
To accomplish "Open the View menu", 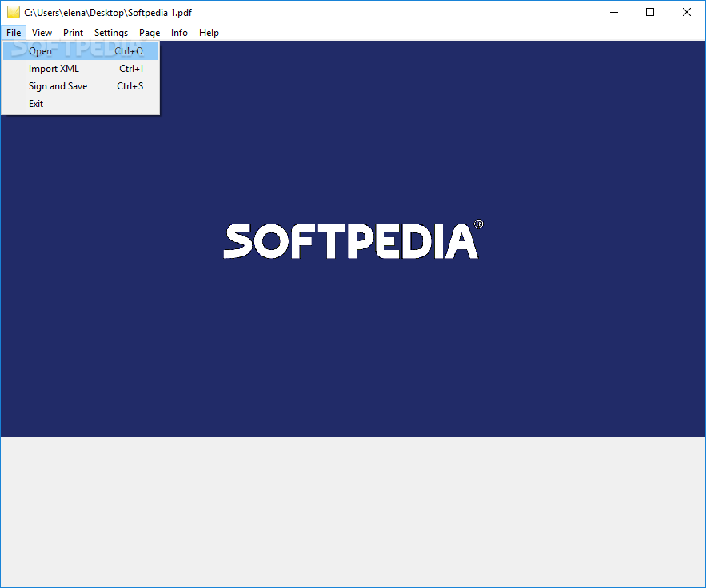I will (x=42, y=33).
